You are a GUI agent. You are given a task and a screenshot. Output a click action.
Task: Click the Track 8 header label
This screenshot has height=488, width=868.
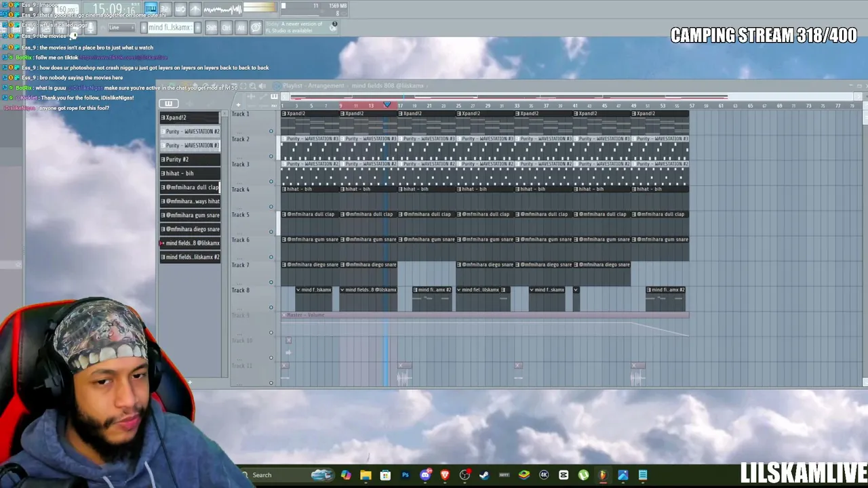pos(241,290)
